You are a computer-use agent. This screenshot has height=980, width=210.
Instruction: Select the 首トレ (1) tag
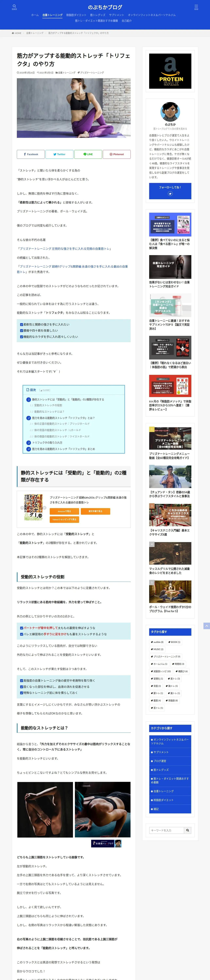coord(157,708)
